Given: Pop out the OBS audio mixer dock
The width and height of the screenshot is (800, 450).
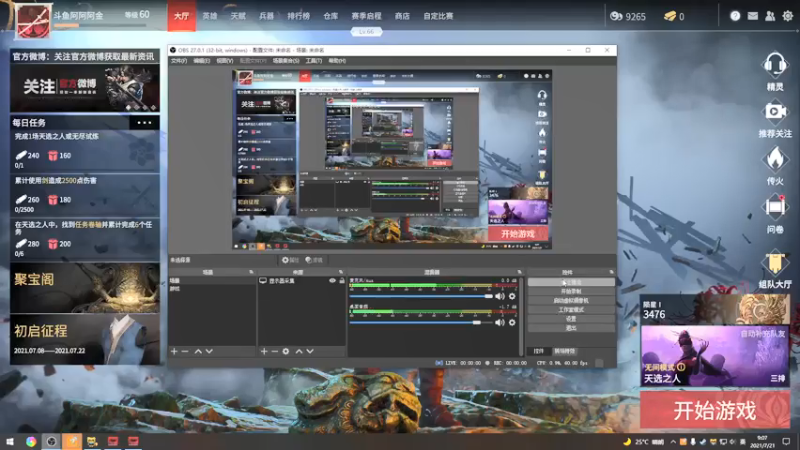Looking at the screenshot, I should (x=519, y=272).
